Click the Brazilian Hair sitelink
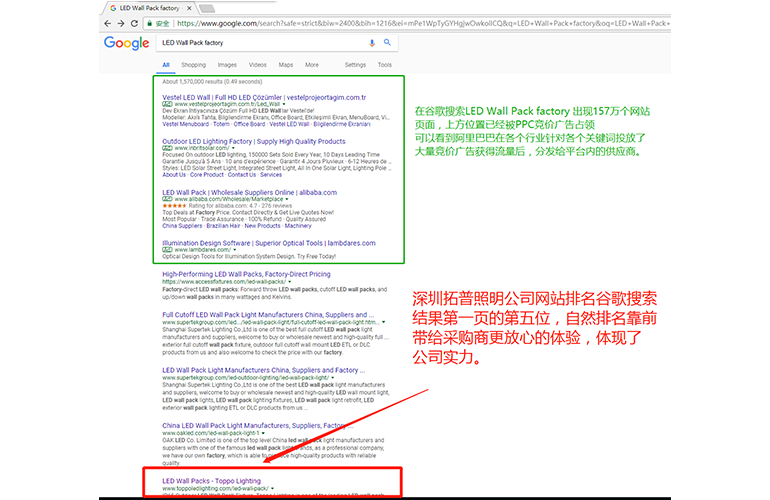This screenshot has width=770, height=500. (x=223, y=226)
